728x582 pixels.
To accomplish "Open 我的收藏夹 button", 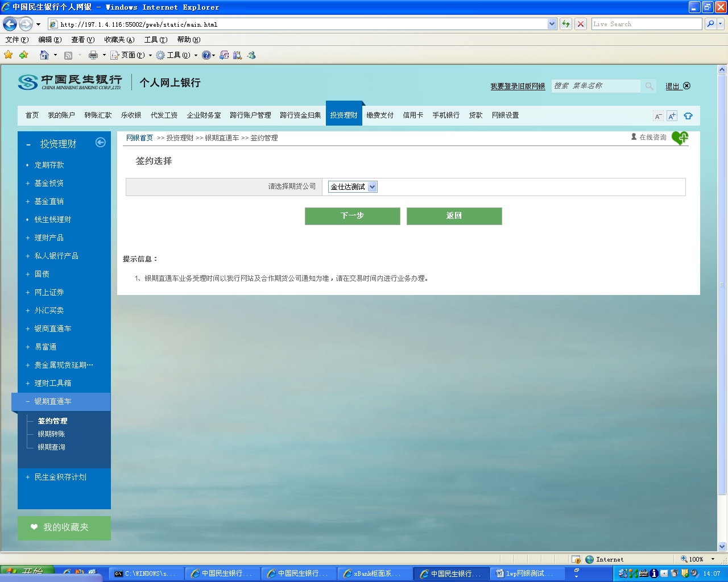I will [64, 528].
